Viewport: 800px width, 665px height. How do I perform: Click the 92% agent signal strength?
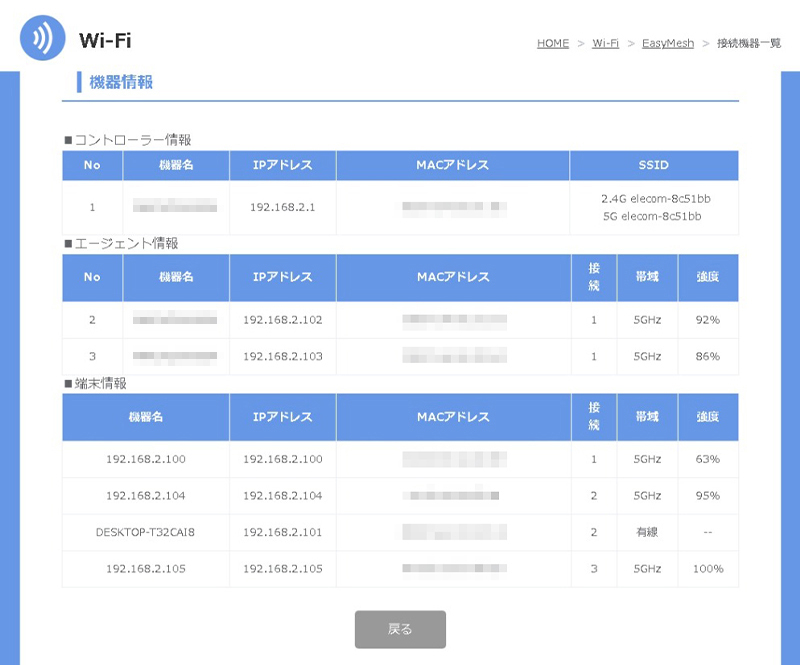tap(707, 320)
